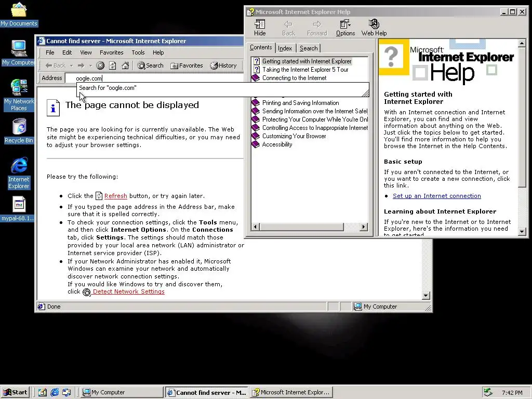Open the Tools menu
The image size is (532, 399).
138,52
